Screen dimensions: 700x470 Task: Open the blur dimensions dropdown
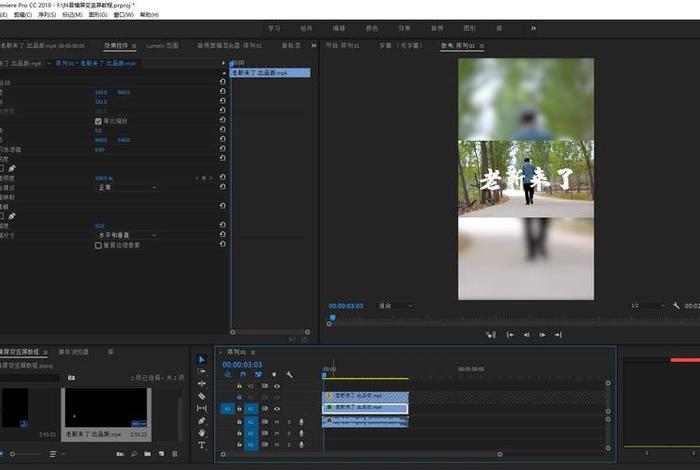[126, 235]
